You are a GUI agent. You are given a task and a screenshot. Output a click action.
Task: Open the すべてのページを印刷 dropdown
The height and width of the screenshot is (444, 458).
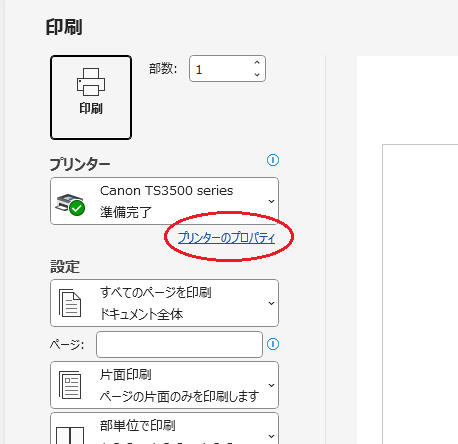pos(164,303)
